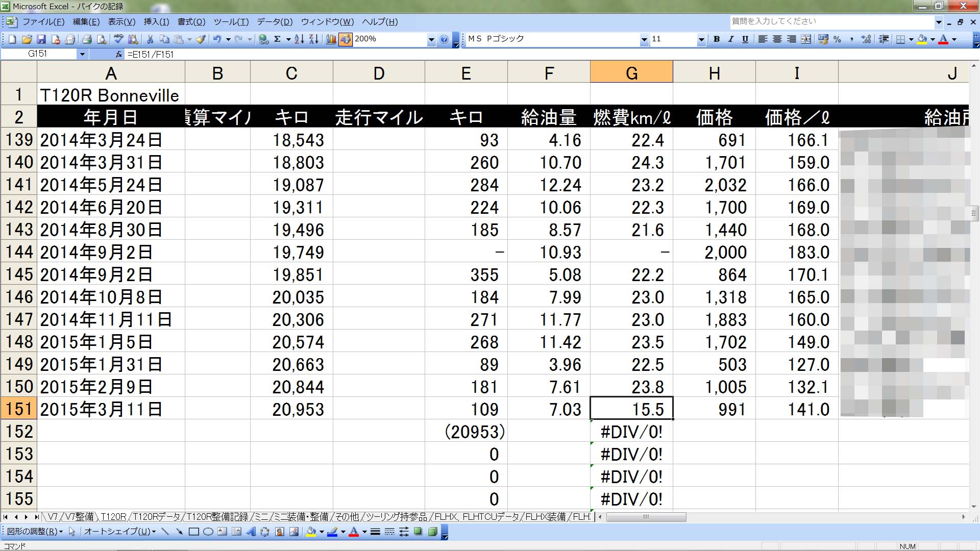Toggle the highlighted Drawing toolbar button

click(346, 39)
